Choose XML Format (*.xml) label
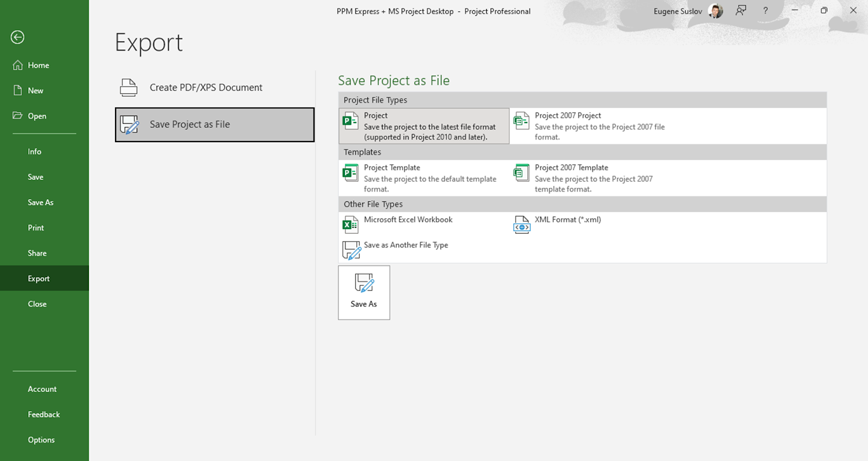The image size is (868, 461). (567, 220)
